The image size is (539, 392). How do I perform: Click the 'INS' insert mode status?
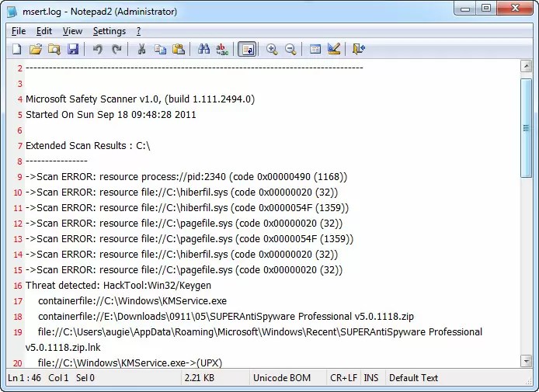(x=371, y=378)
